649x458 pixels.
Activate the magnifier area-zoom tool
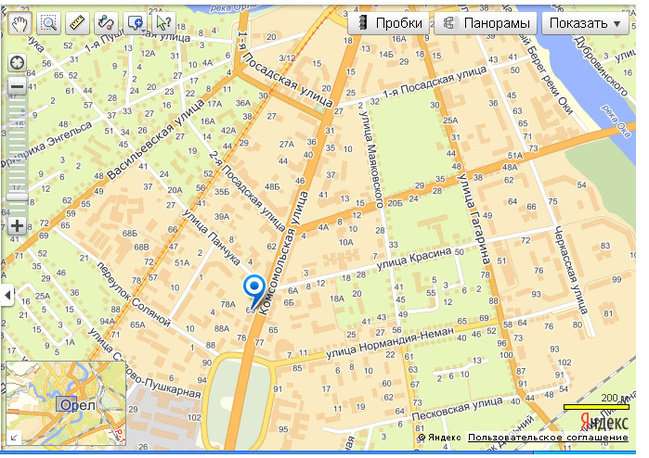click(x=48, y=23)
